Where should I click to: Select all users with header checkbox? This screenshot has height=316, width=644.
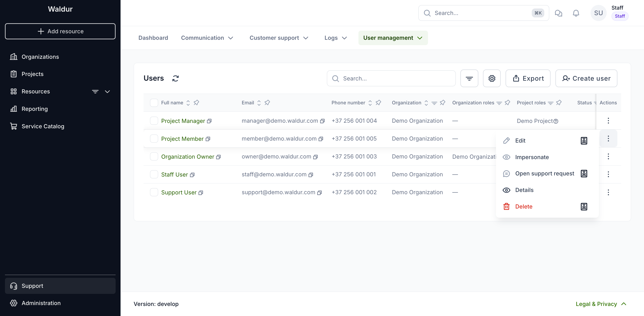(154, 103)
